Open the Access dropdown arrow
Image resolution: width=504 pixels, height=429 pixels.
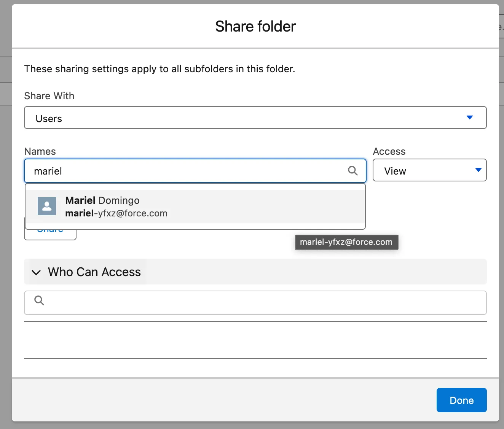(x=478, y=170)
